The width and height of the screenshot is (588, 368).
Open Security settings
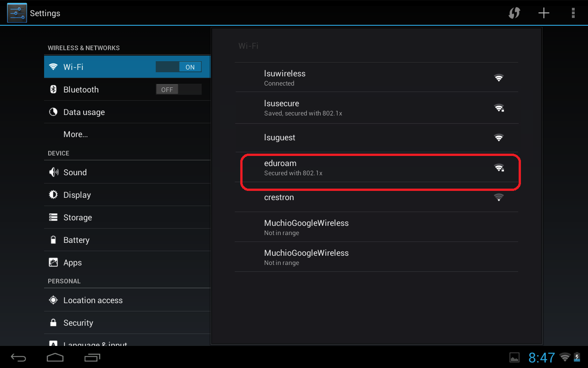point(127,322)
